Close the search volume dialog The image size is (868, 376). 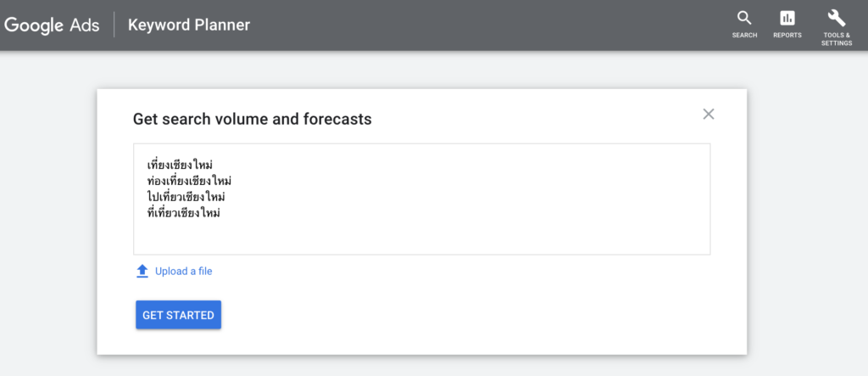[x=709, y=115]
